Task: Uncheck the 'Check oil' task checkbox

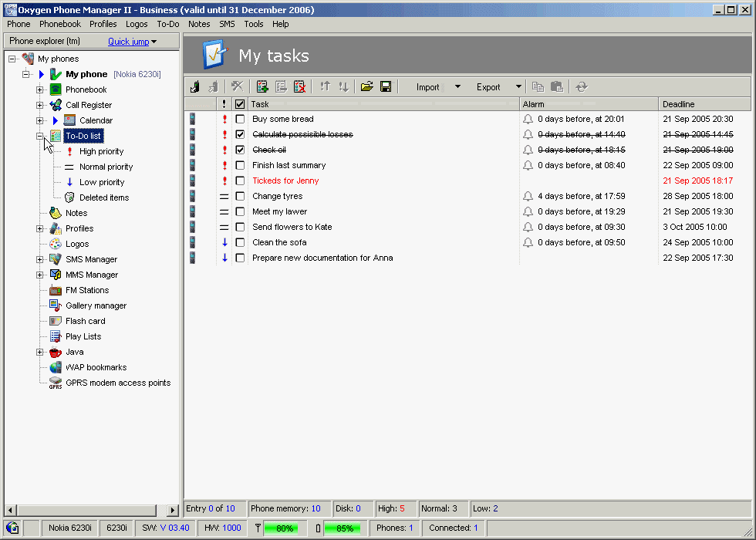Action: (240, 150)
